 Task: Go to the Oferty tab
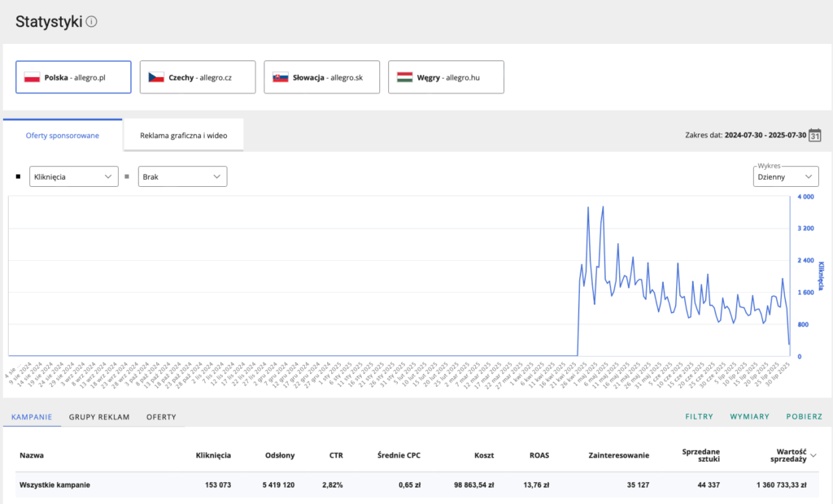160,417
